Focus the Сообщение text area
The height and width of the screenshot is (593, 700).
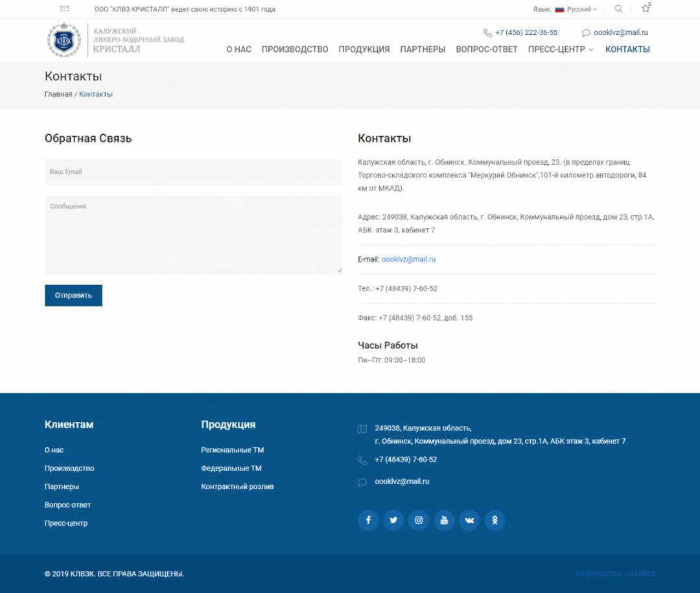click(193, 235)
